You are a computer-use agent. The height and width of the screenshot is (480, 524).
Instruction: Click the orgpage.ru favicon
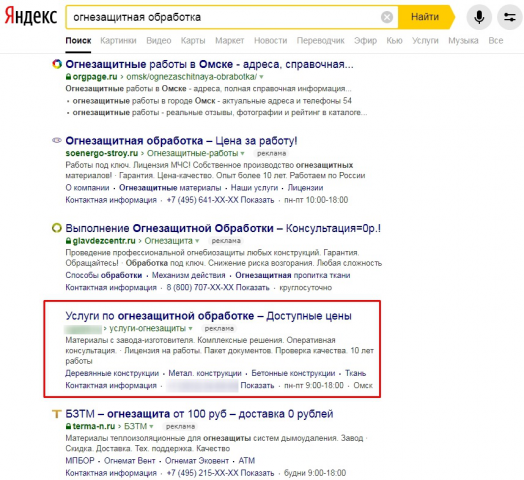coord(57,64)
